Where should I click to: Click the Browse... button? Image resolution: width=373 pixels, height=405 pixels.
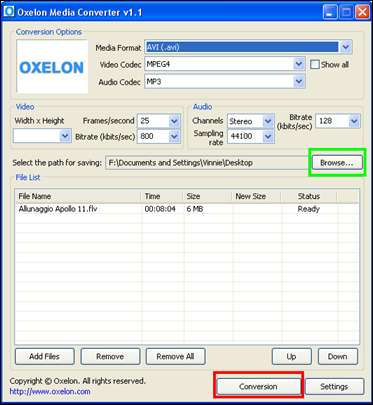[337, 163]
